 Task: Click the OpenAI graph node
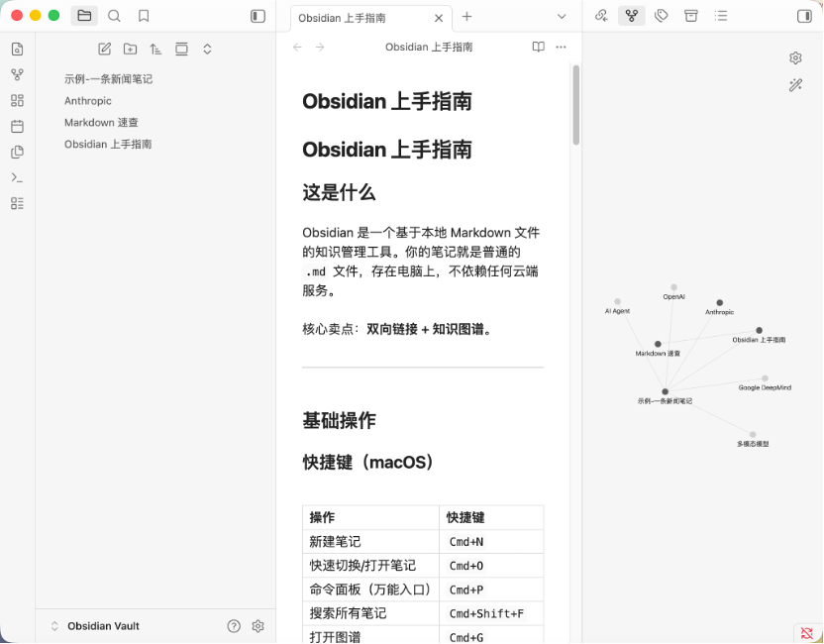[673, 287]
